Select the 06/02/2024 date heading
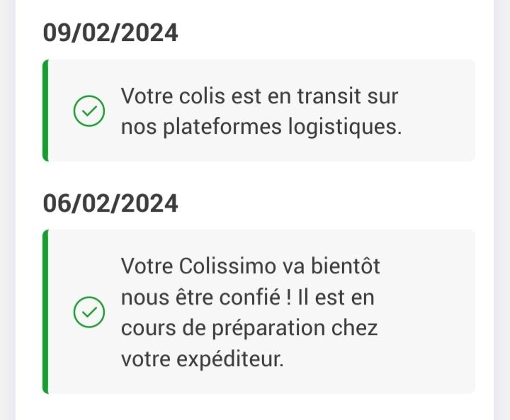 [110, 203]
